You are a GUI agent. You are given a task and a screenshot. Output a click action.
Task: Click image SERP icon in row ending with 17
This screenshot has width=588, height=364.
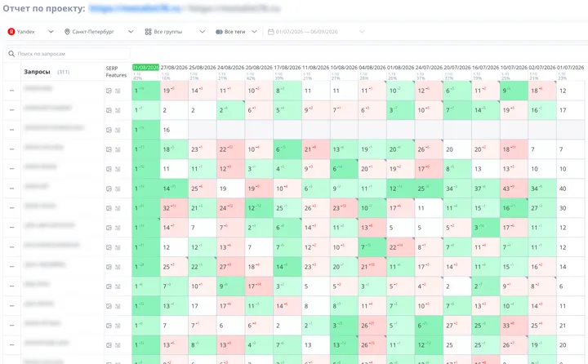(x=109, y=110)
